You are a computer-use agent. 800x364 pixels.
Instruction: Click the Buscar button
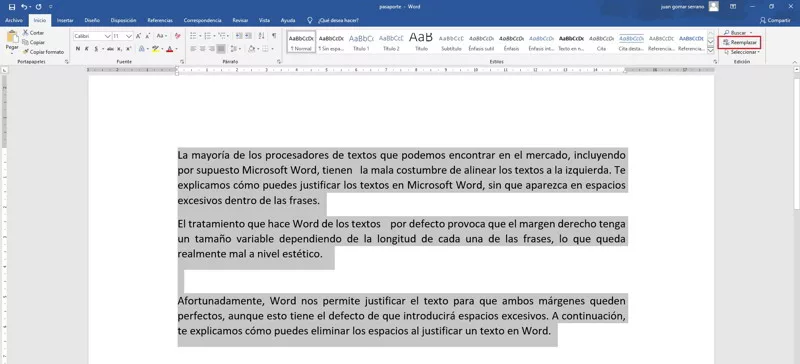coord(735,33)
